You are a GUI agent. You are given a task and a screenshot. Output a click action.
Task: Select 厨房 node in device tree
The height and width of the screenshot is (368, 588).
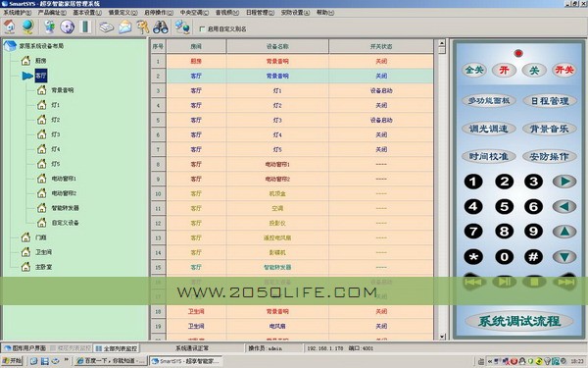(x=41, y=61)
